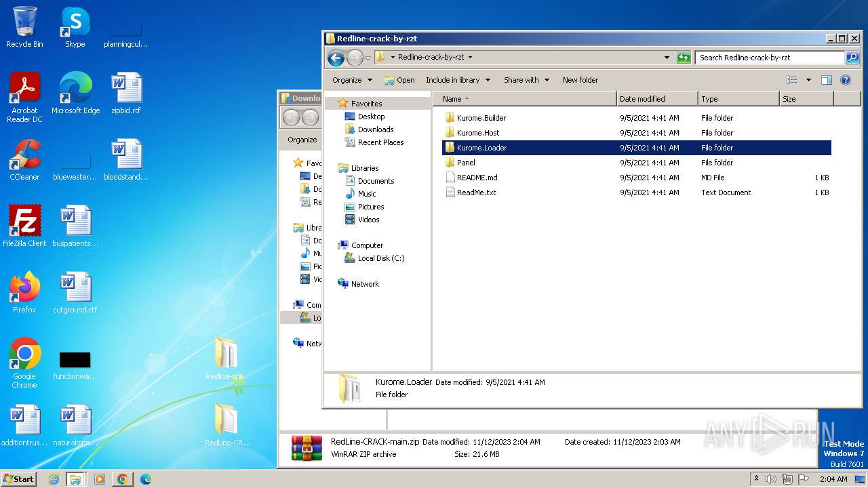Open naturalmon document on desktop

click(75, 426)
